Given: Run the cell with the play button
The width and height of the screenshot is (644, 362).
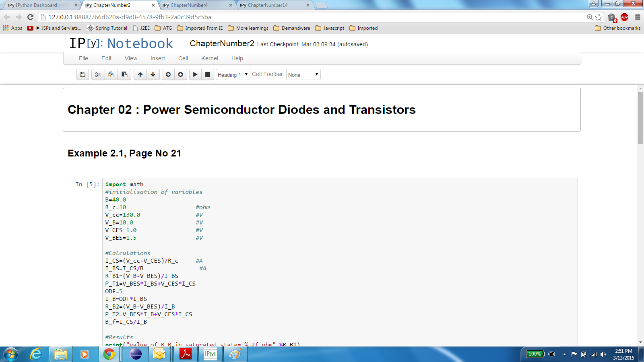Looking at the screenshot, I should (x=195, y=74).
